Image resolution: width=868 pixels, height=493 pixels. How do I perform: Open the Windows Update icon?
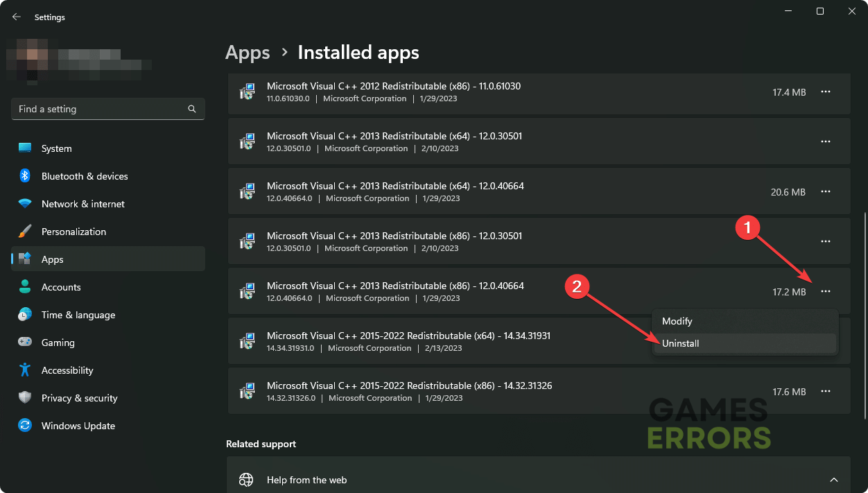(x=25, y=426)
